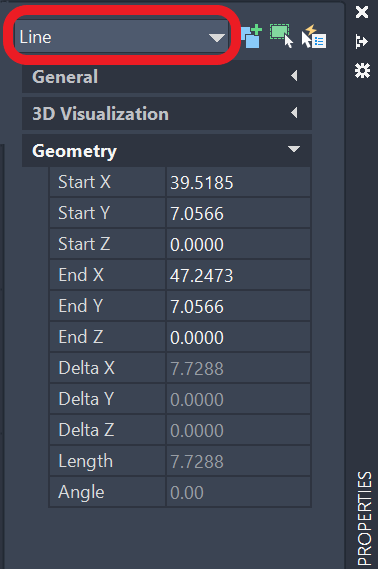Toggle the palette Auto-hide icon
378x569 pixels.
[x=362, y=41]
